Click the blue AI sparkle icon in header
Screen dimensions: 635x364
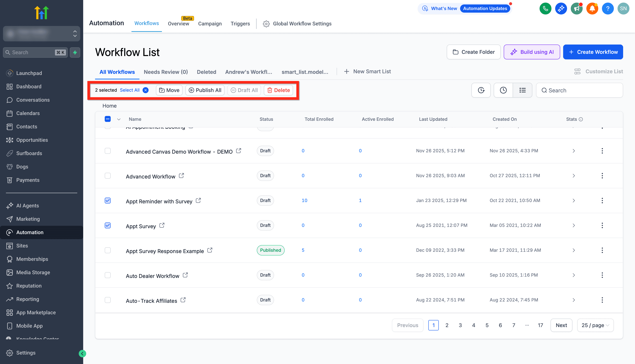click(561, 9)
